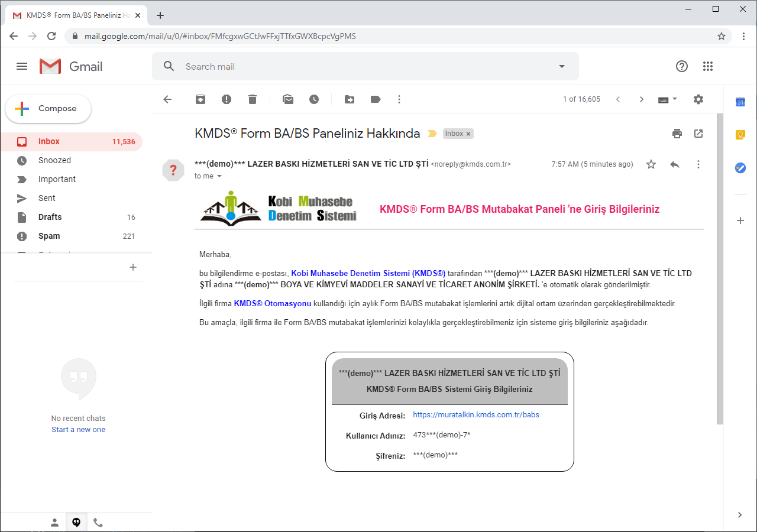Collapse the side panel with the chevron
This screenshot has height=532, width=757.
740,515
